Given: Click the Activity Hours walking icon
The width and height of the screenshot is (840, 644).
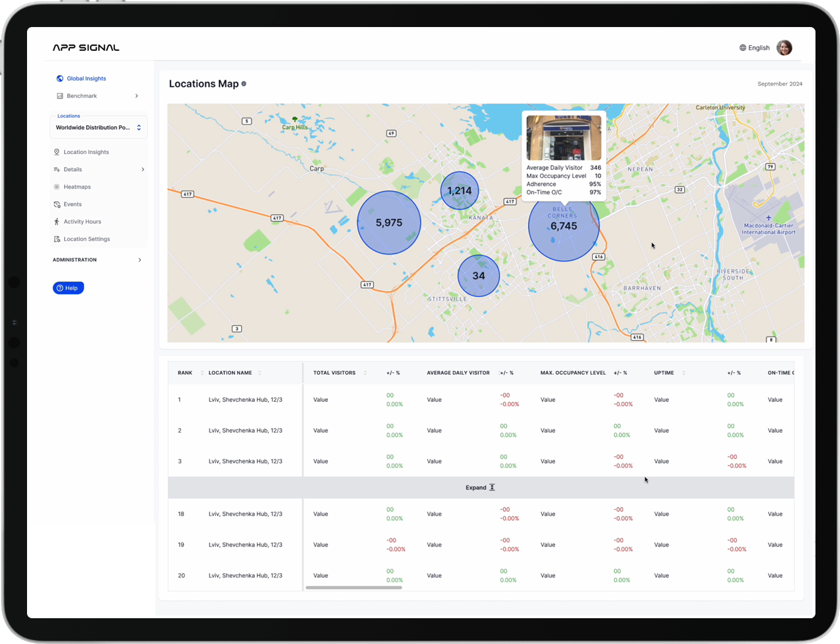Looking at the screenshot, I should point(56,221).
